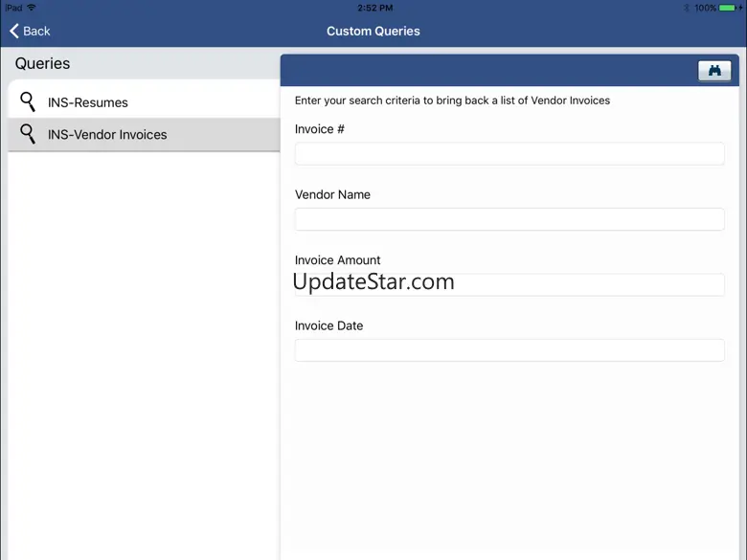The width and height of the screenshot is (747, 560).
Task: Select the INS-Vendor Invoices query
Action: pos(144,135)
